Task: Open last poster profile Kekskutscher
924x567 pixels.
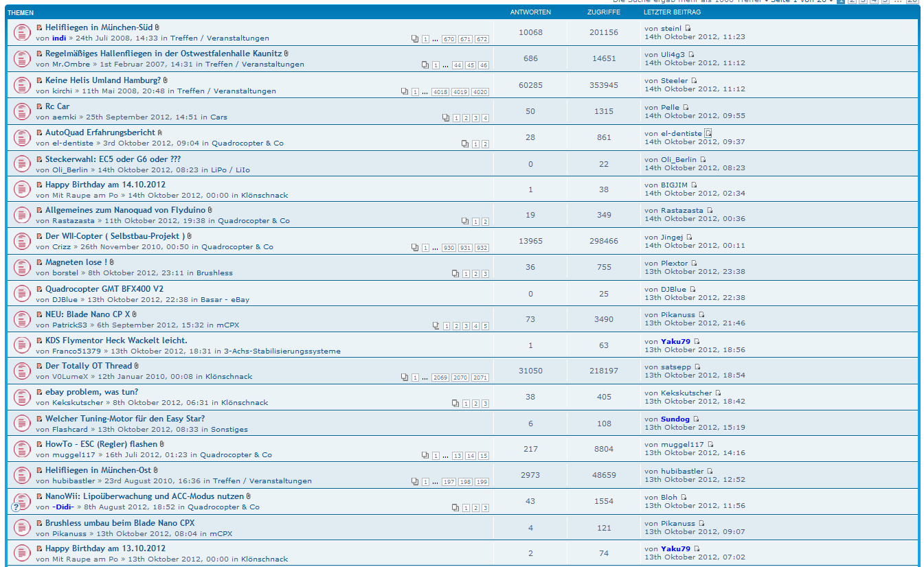Action: tap(686, 393)
